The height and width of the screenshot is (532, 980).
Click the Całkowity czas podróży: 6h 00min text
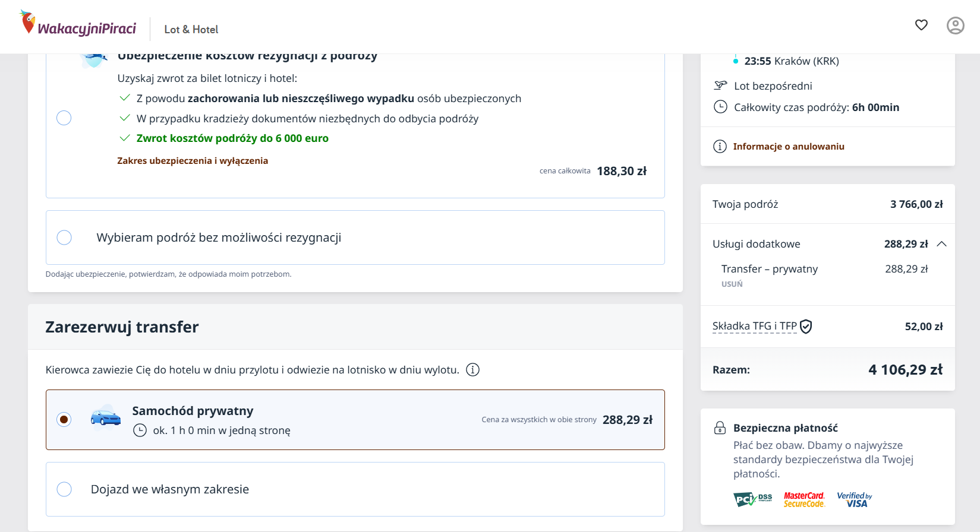tap(817, 107)
